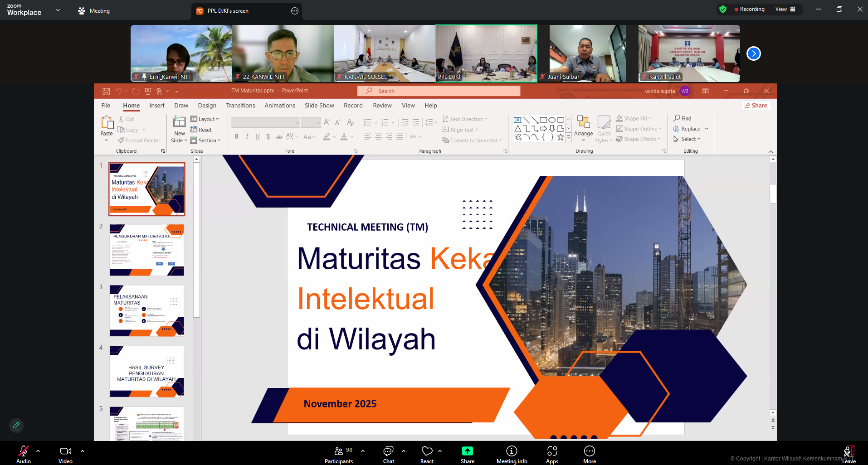
Task: Click the Arrange icon in Drawing group
Action: (x=583, y=127)
